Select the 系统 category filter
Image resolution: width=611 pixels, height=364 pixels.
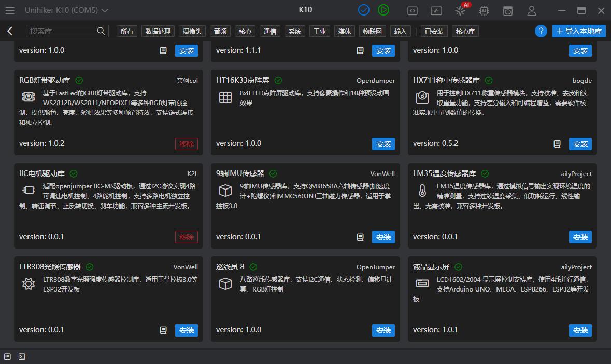[x=294, y=31]
